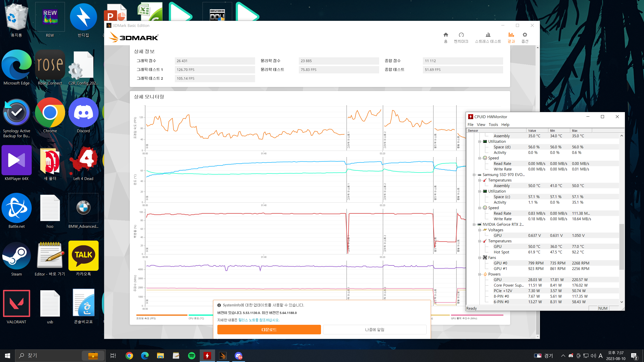Open the Recycle Bin desktop icon
This screenshot has width=644, height=362.
pyautogui.click(x=17, y=20)
